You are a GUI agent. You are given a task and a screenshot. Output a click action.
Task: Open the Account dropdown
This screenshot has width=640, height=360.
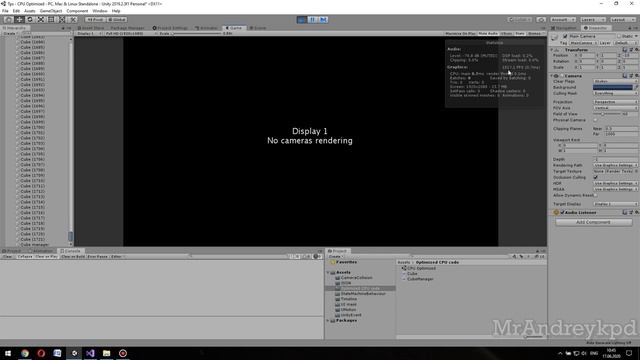pos(562,20)
